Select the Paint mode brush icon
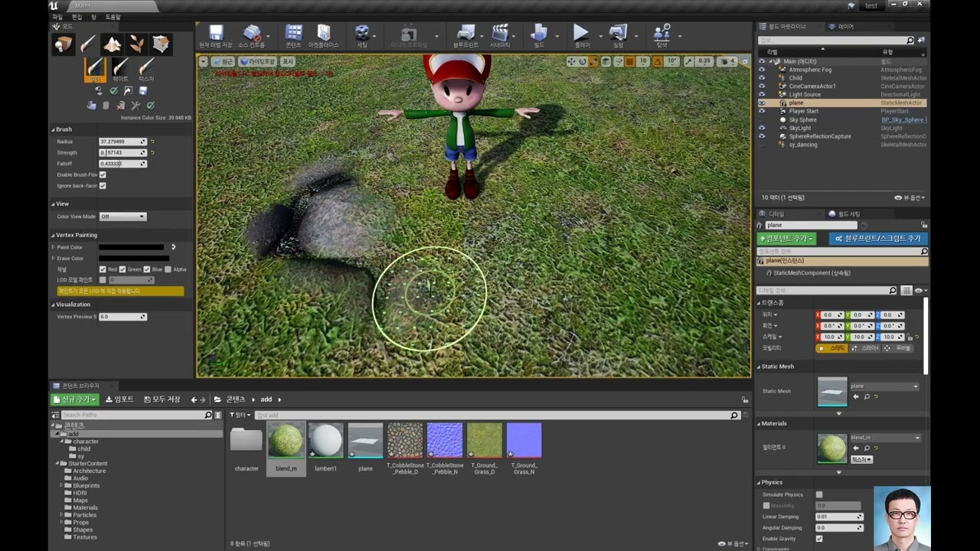This screenshot has width=980, height=551. click(88, 44)
